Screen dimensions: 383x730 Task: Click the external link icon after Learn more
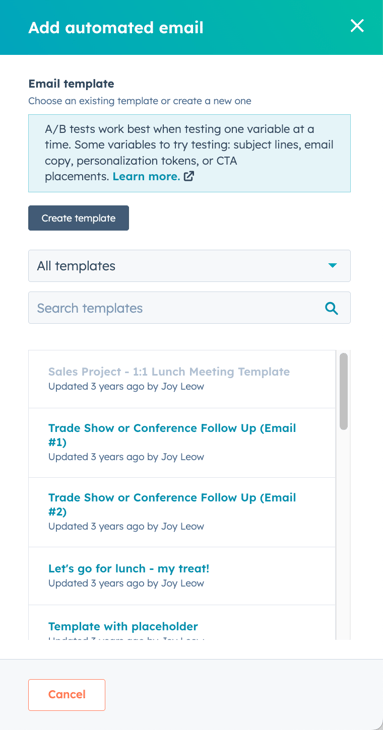coord(189,176)
